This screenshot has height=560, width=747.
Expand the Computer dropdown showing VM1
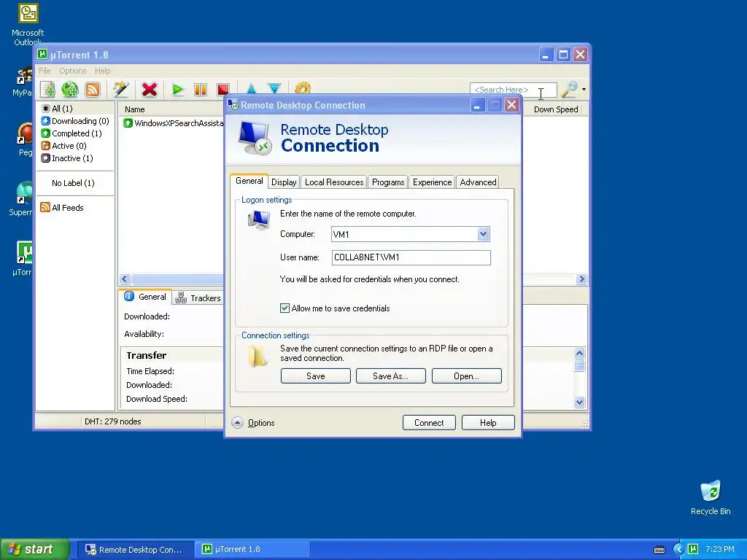483,234
